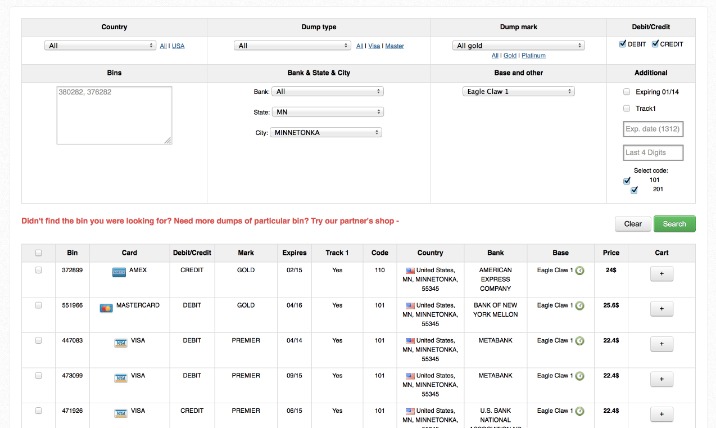Tick the row checkbox for bin 372889
Viewport: 716px width, 428px height.
38,270
